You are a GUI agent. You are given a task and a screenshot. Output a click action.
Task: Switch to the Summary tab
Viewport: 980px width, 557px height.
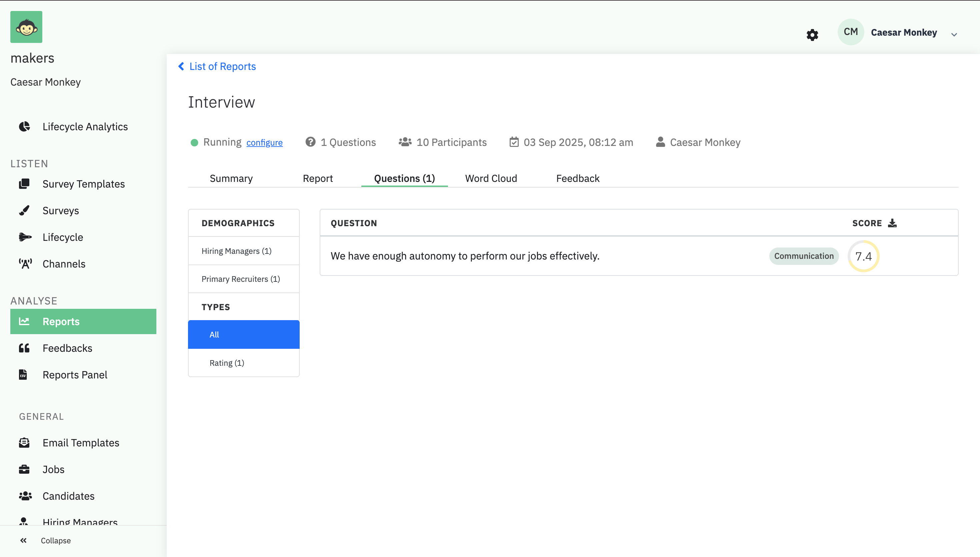231,178
